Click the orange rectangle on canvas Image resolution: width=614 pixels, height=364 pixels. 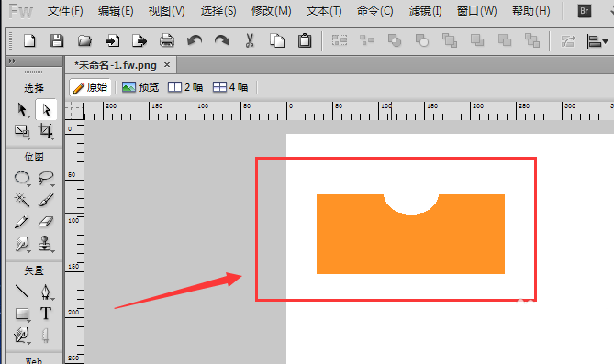[x=410, y=243]
